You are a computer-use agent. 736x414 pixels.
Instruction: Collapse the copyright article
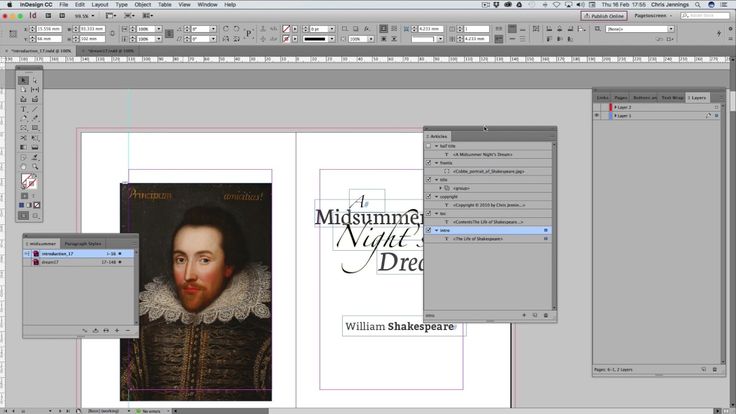pyautogui.click(x=437, y=196)
